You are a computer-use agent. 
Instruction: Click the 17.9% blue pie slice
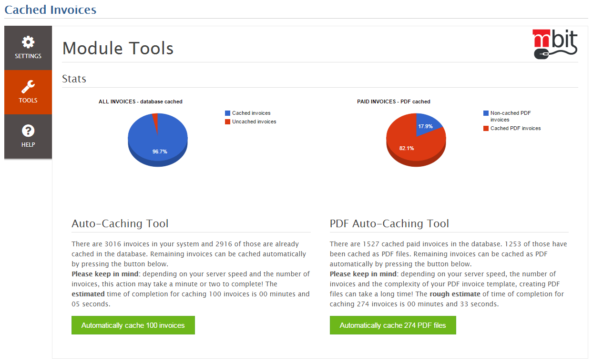(427, 125)
